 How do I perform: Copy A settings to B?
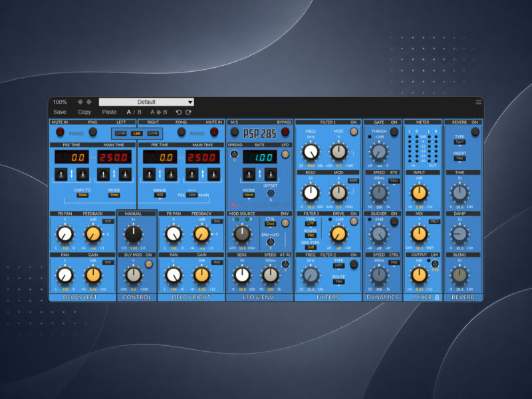tap(159, 112)
